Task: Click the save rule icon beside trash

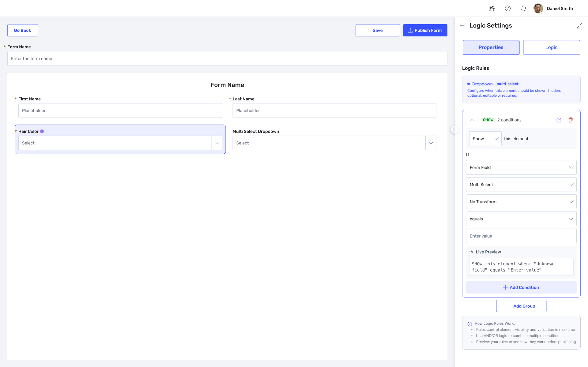Action: click(559, 120)
